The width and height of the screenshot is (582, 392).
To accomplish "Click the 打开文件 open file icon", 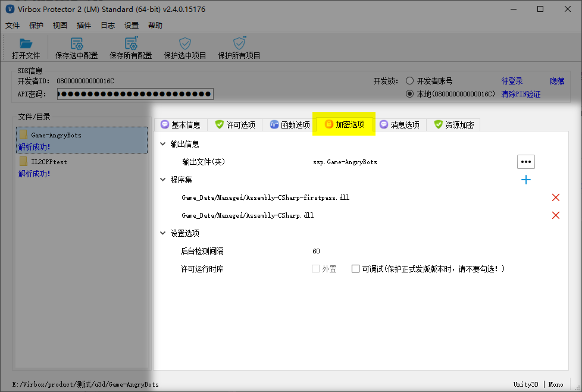I will click(x=26, y=44).
